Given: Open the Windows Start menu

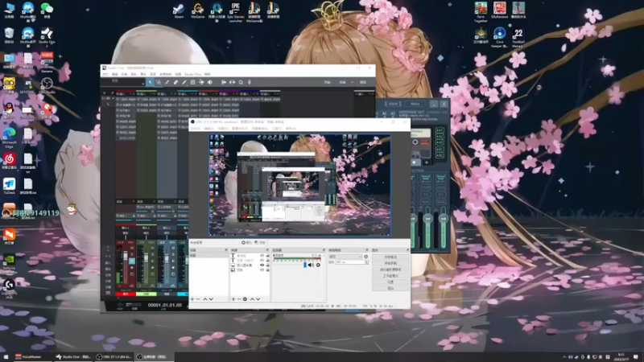Looking at the screenshot, I should tap(6, 357).
